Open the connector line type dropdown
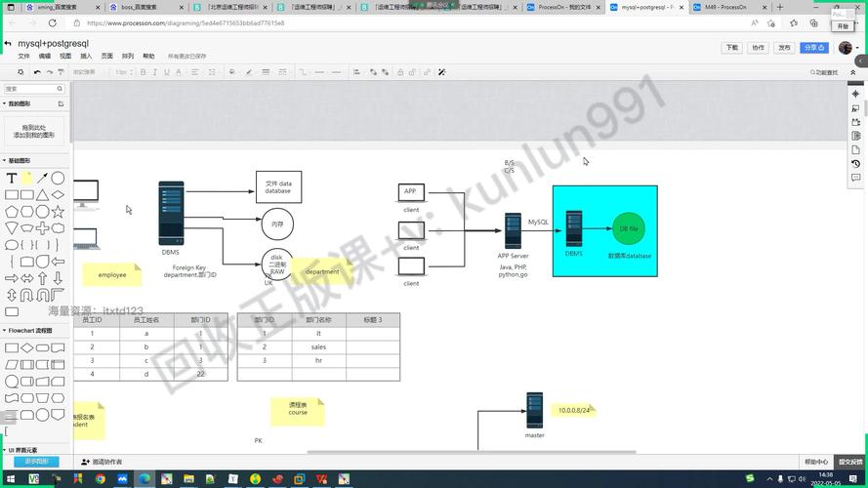The width and height of the screenshot is (868, 488). [303, 72]
